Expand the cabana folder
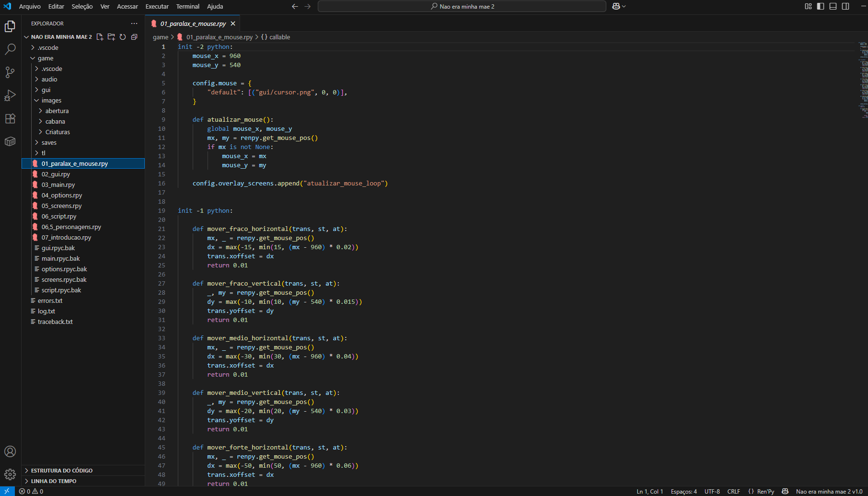Viewport: 868px width, 496px height. point(83,121)
